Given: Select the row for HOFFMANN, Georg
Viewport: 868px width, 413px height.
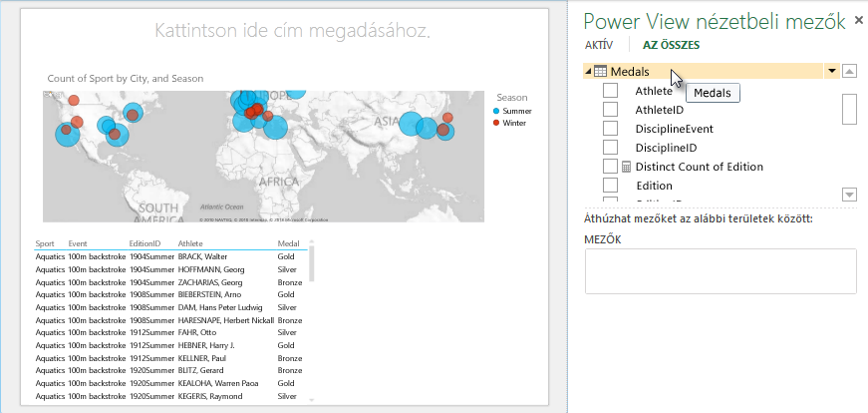Looking at the screenshot, I should coord(168,269).
